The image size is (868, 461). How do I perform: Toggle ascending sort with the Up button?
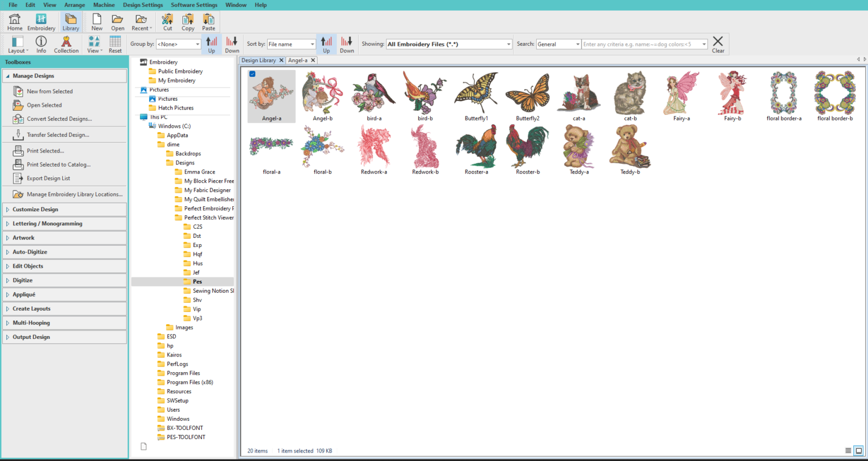327,44
